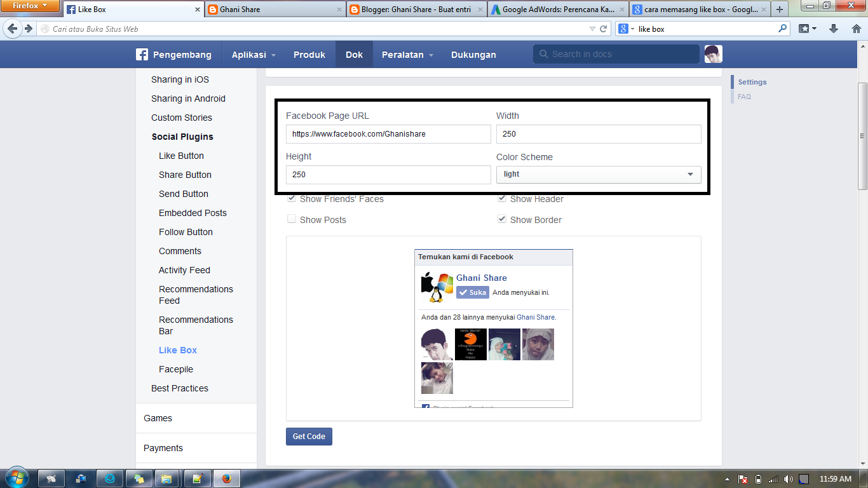
Task: Open Firefox from the taskbar
Action: click(227, 478)
